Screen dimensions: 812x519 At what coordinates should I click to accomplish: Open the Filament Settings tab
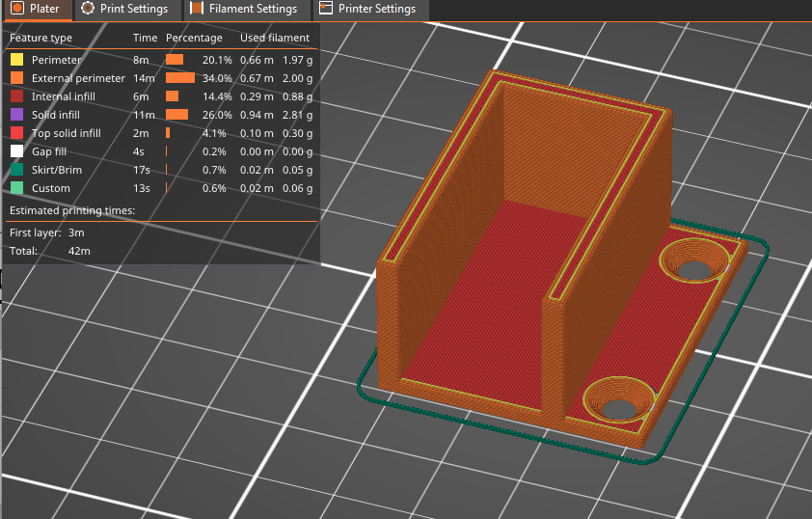(x=247, y=9)
